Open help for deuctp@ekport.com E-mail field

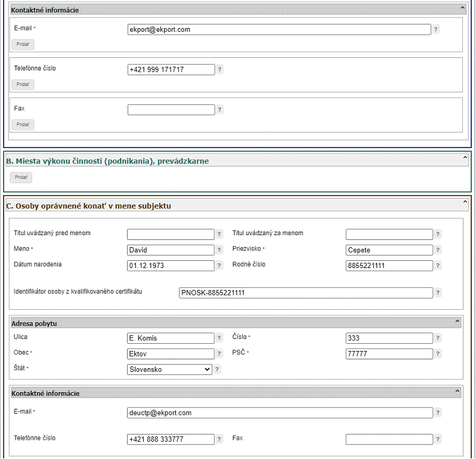(x=437, y=412)
